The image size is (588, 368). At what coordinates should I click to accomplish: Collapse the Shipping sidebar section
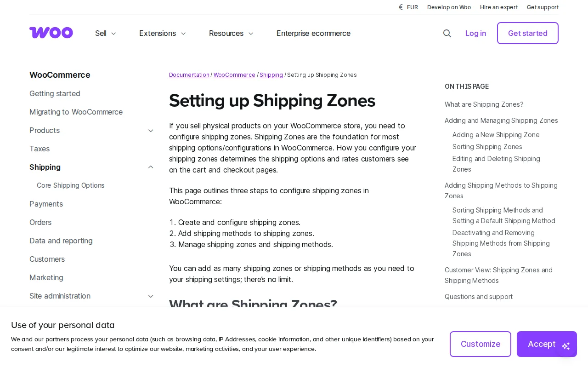tap(151, 167)
